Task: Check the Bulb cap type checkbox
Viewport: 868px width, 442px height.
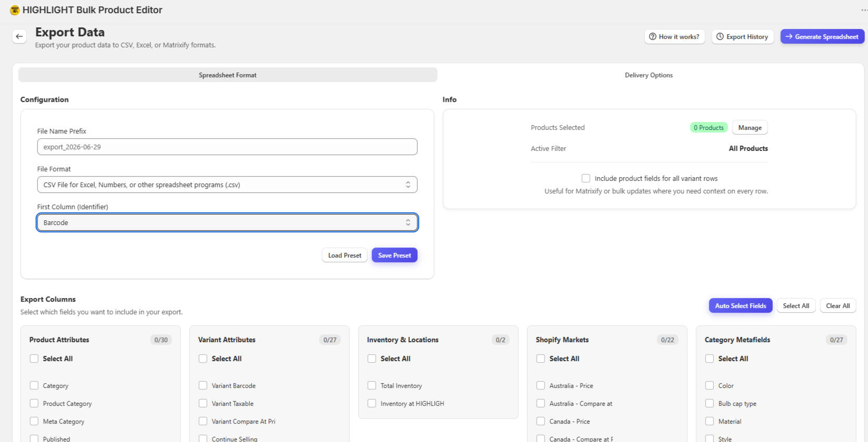Action: coord(710,403)
